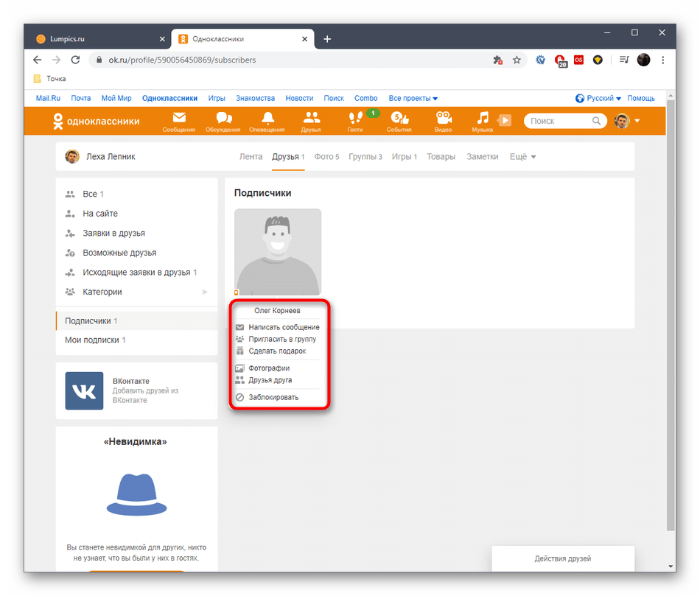Open the Видео camera icon

click(x=443, y=118)
